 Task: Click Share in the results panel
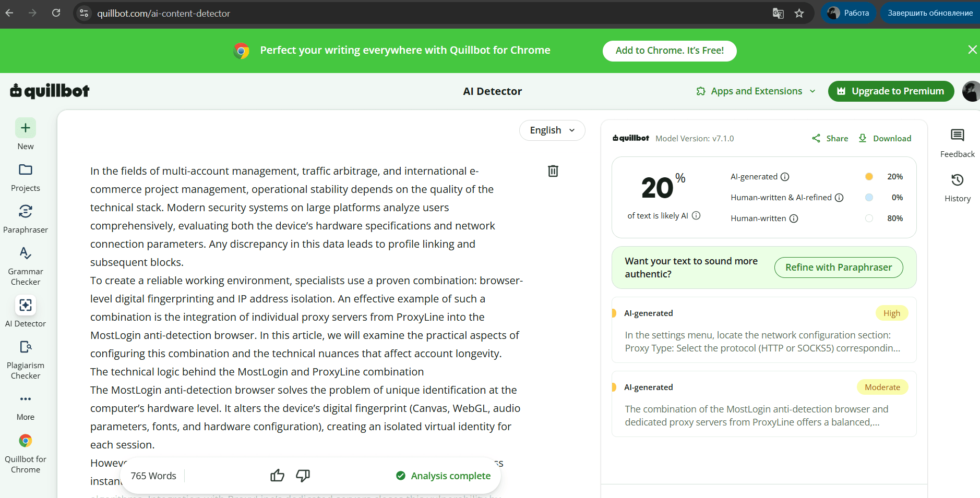[x=830, y=138]
